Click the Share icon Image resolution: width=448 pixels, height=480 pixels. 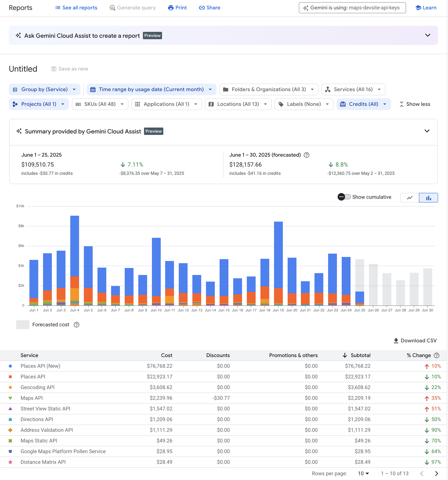coord(202,8)
